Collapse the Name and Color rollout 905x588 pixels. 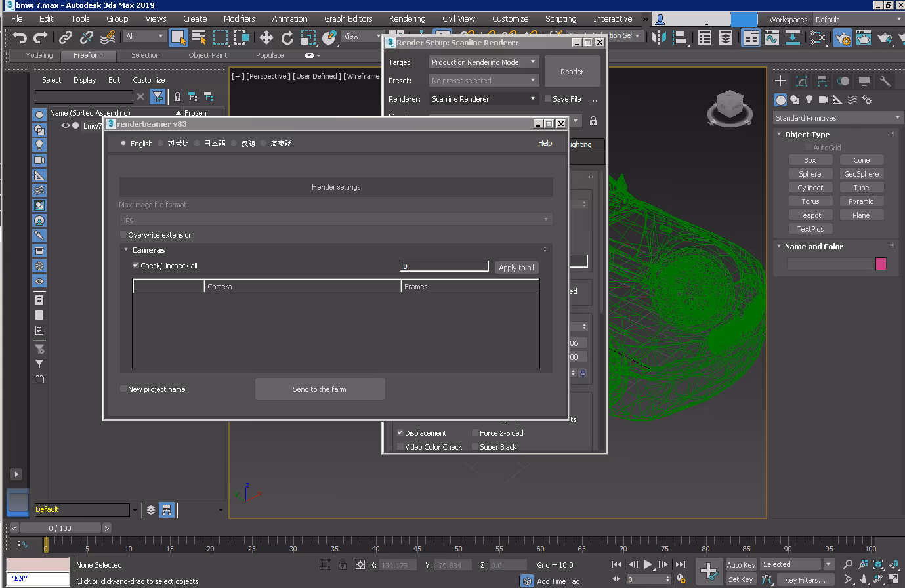click(779, 247)
